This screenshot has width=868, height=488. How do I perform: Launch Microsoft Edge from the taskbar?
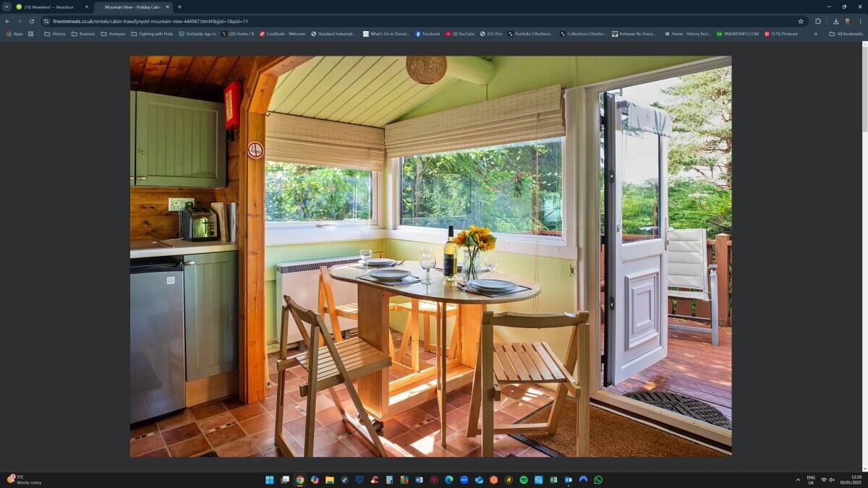click(x=449, y=479)
